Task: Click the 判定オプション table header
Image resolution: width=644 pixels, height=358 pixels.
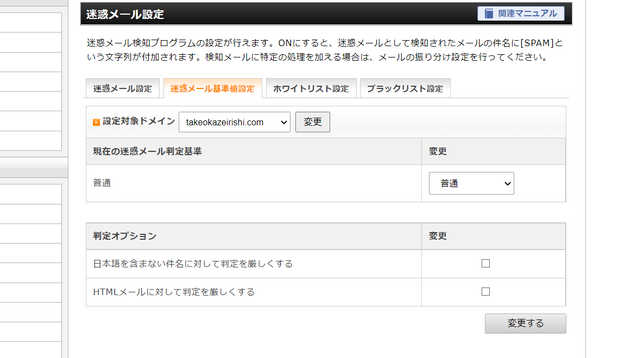Action: (x=125, y=236)
